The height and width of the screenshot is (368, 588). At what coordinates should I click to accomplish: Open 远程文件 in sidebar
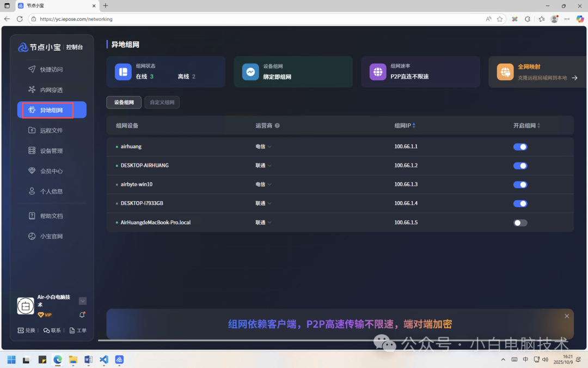pyautogui.click(x=51, y=130)
